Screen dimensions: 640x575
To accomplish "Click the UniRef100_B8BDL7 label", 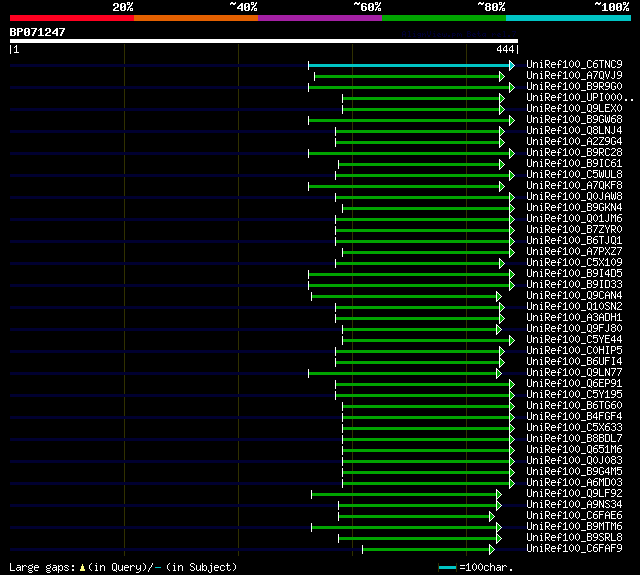I will pos(574,439).
